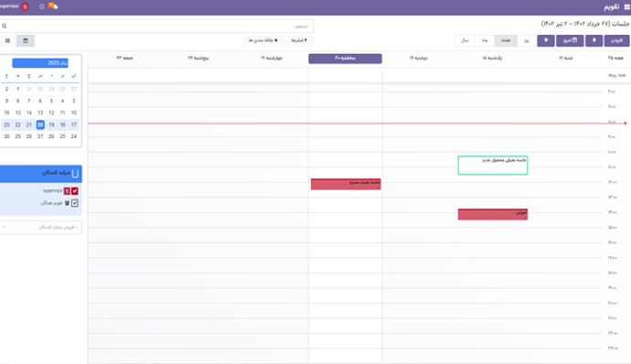
Task: Click the magnifier search icon
Action: [x=5, y=27]
